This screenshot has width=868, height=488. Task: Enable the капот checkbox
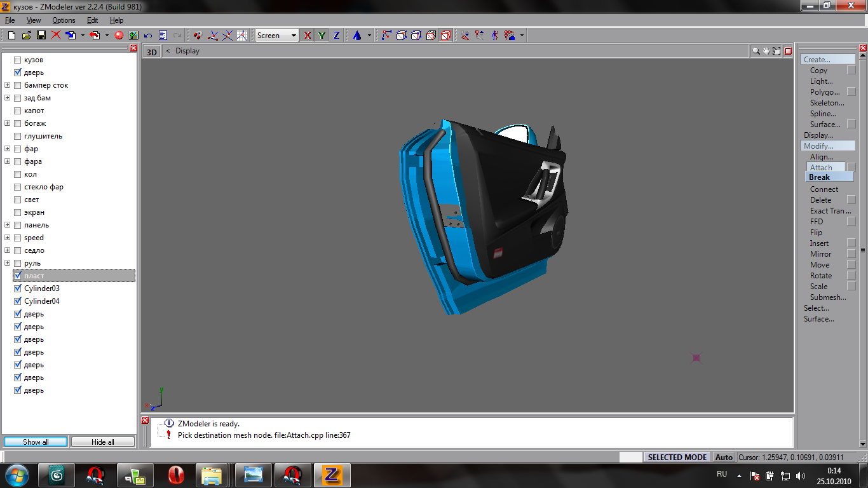coord(18,111)
